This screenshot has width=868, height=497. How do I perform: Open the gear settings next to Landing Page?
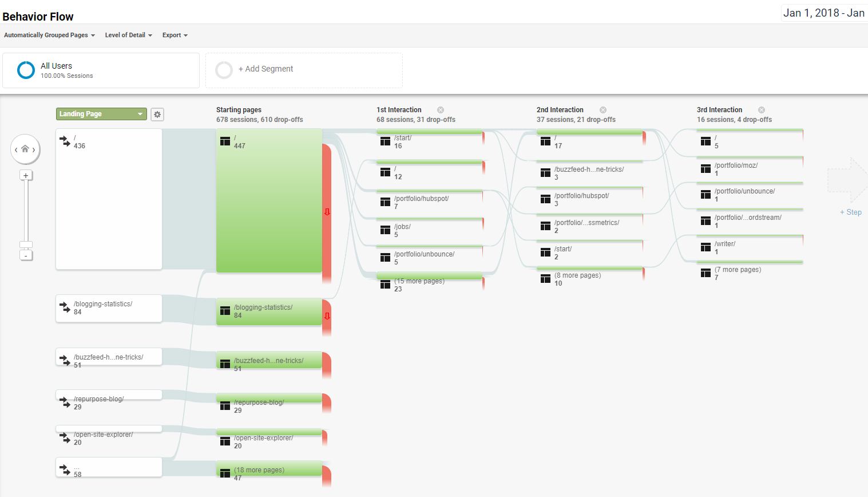157,115
